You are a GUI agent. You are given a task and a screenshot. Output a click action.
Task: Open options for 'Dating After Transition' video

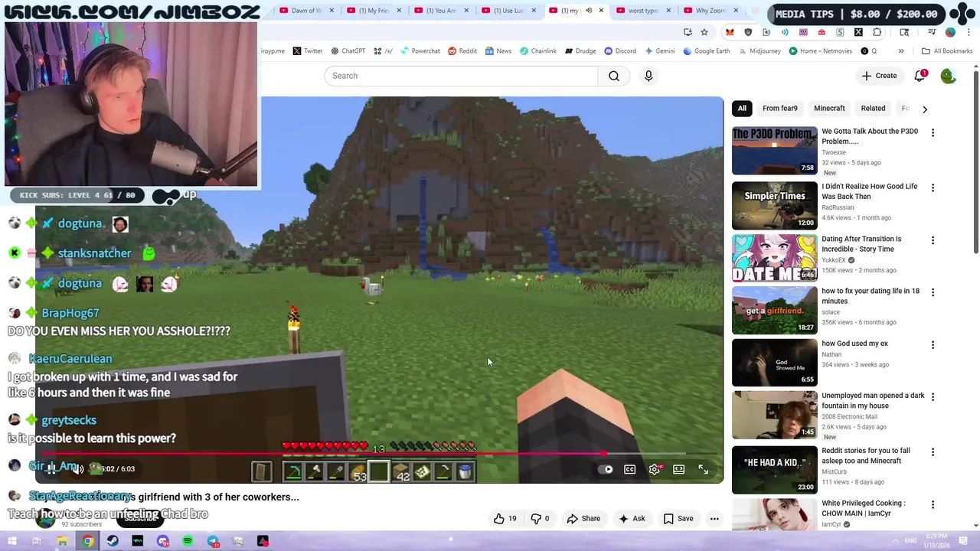[933, 240]
